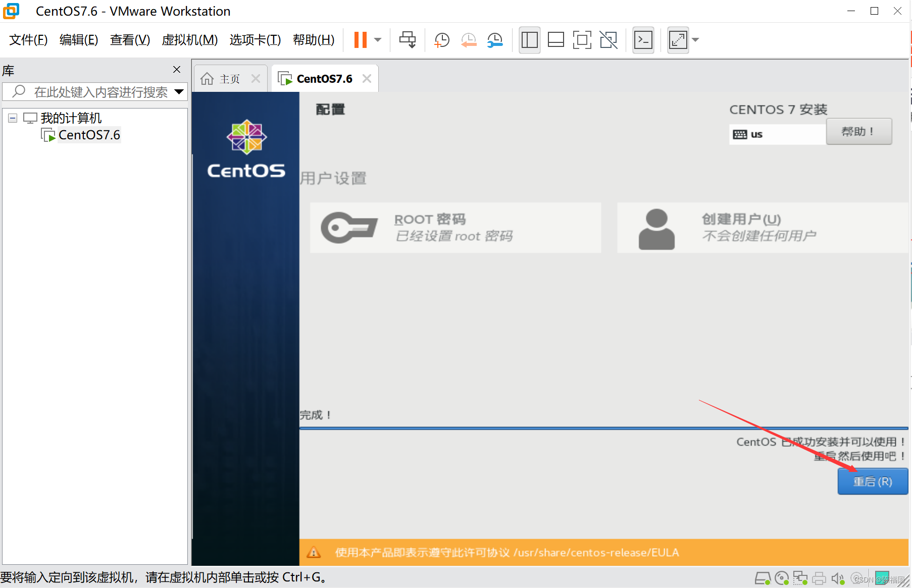The height and width of the screenshot is (588, 912).
Task: Pause the virtual machine with the orange button
Action: [360, 40]
